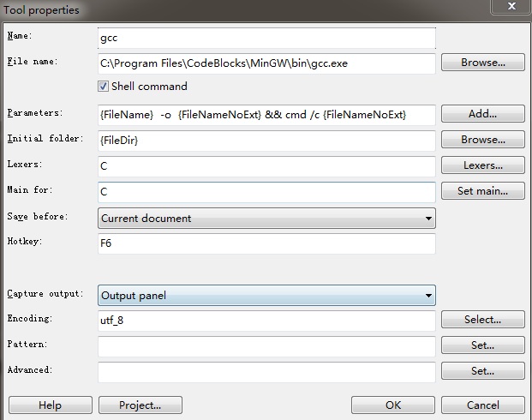Open the Save before dropdown
This screenshot has width=532, height=420.
[266, 218]
